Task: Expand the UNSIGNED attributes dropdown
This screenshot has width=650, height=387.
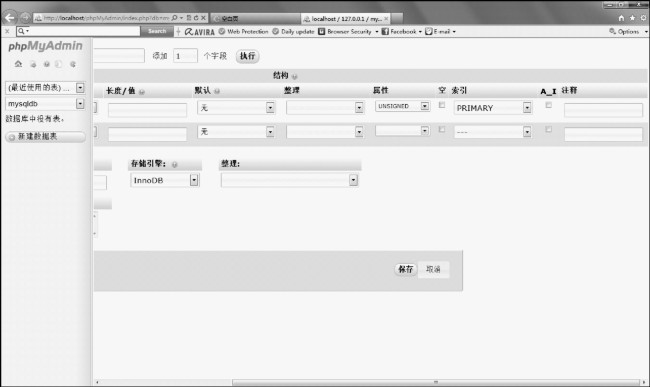Action: 402,106
